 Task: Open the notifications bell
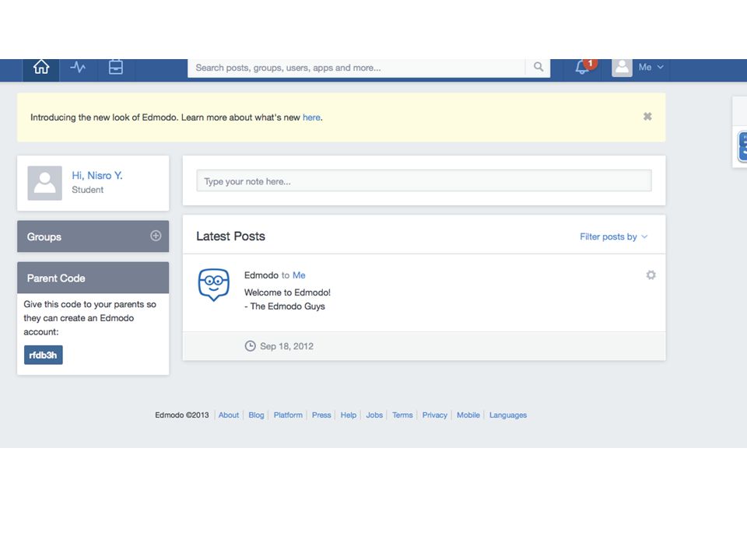[x=582, y=67]
